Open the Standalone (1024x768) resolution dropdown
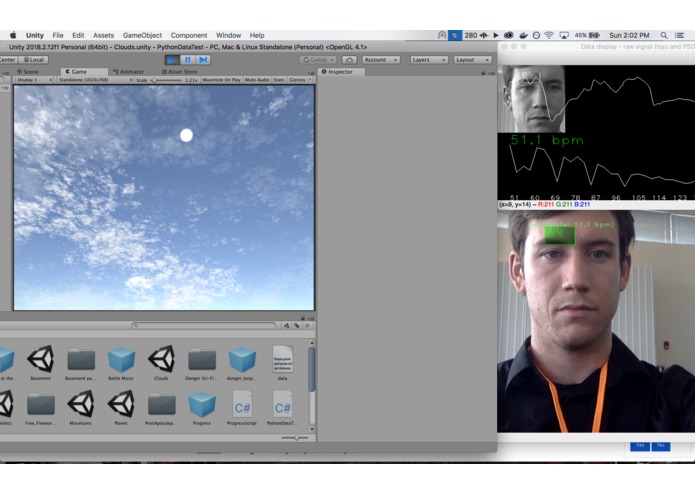 [94, 80]
